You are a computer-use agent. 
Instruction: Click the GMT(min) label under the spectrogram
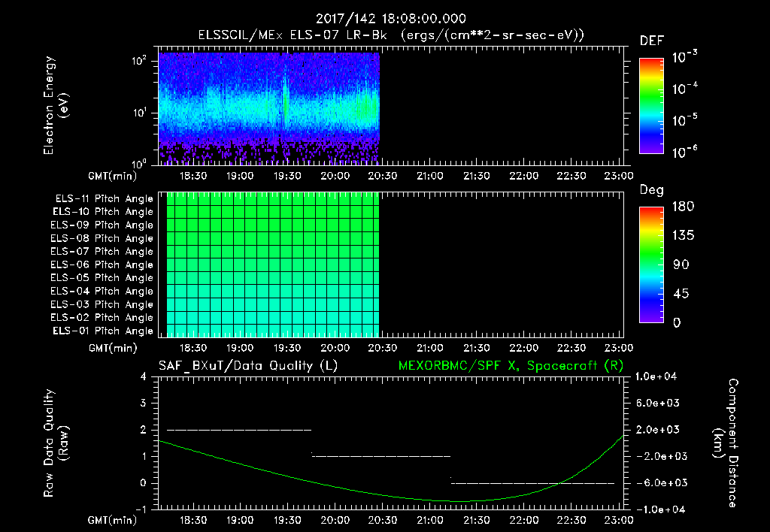coord(112,176)
